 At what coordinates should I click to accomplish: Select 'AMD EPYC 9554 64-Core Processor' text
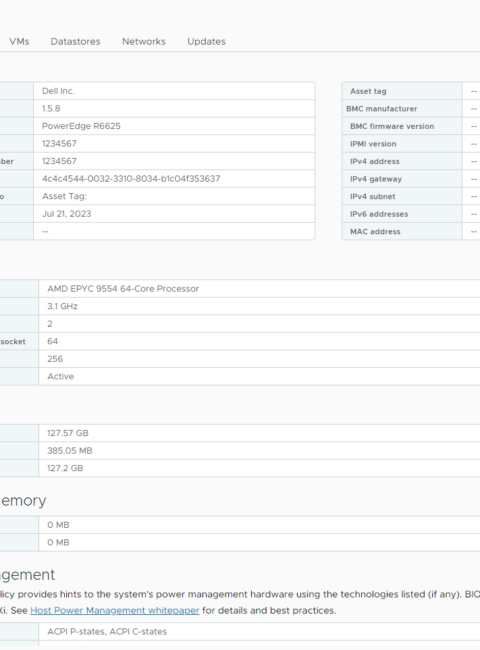123,289
